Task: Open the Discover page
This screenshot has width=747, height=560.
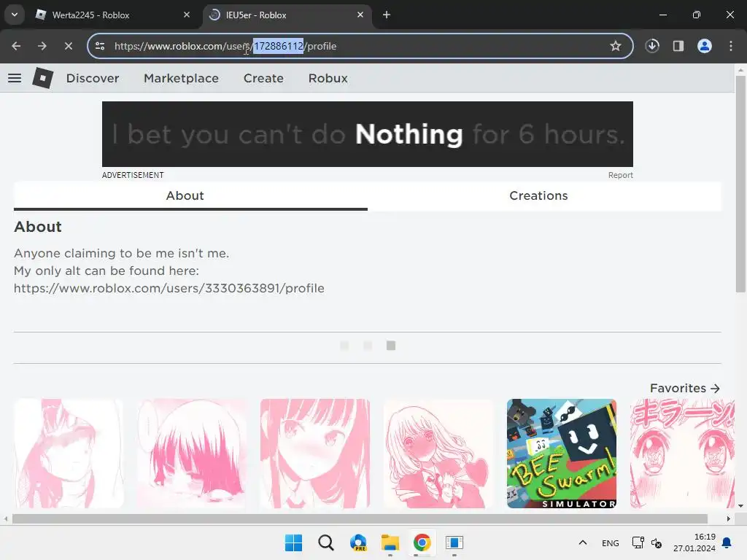Action: click(x=93, y=78)
